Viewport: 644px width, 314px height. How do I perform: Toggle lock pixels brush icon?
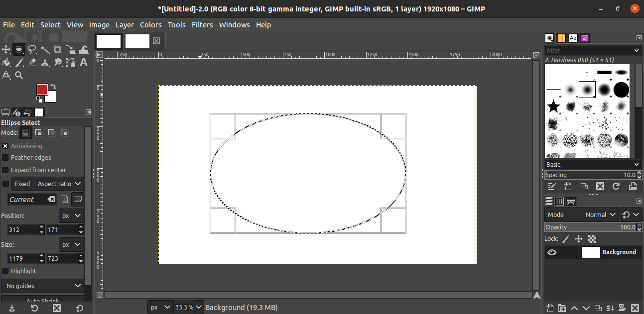[566, 239]
